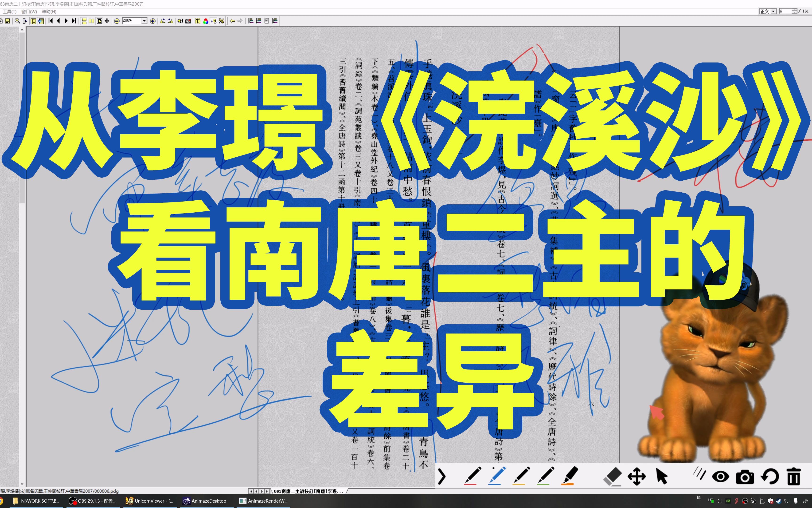The width and height of the screenshot is (812, 508).
Task: Zoom out with minus circle button
Action: [117, 21]
